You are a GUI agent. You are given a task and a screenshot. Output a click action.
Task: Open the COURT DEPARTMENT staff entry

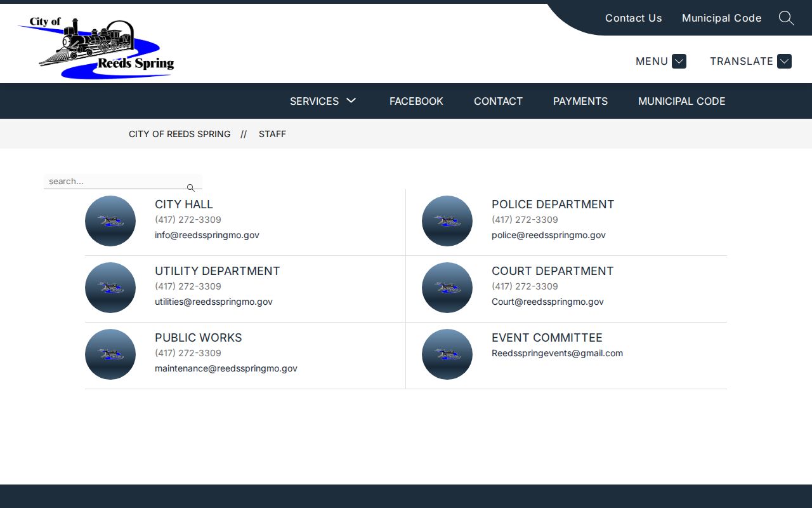click(553, 271)
